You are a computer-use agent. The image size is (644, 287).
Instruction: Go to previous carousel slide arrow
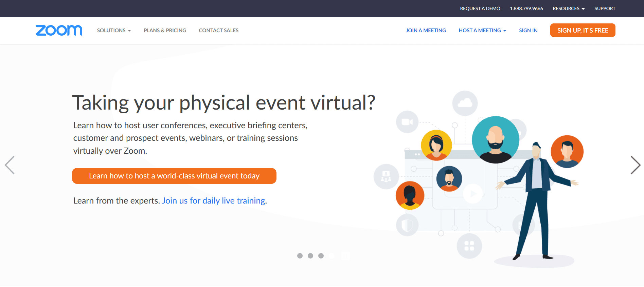pyautogui.click(x=10, y=165)
